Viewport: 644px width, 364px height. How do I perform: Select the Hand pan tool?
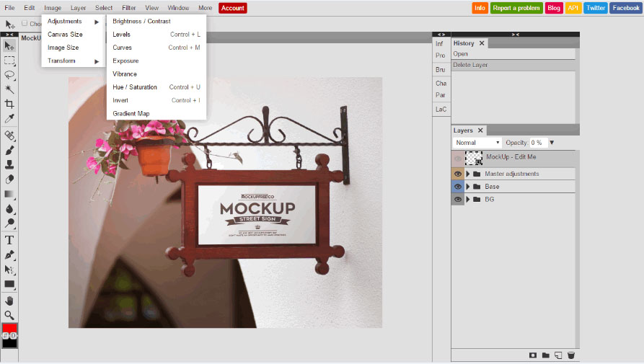[x=9, y=301]
